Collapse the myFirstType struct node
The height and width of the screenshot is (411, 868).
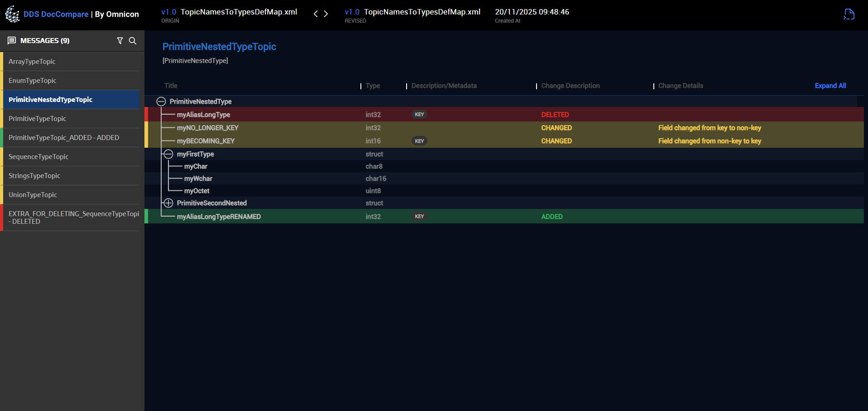(168, 154)
